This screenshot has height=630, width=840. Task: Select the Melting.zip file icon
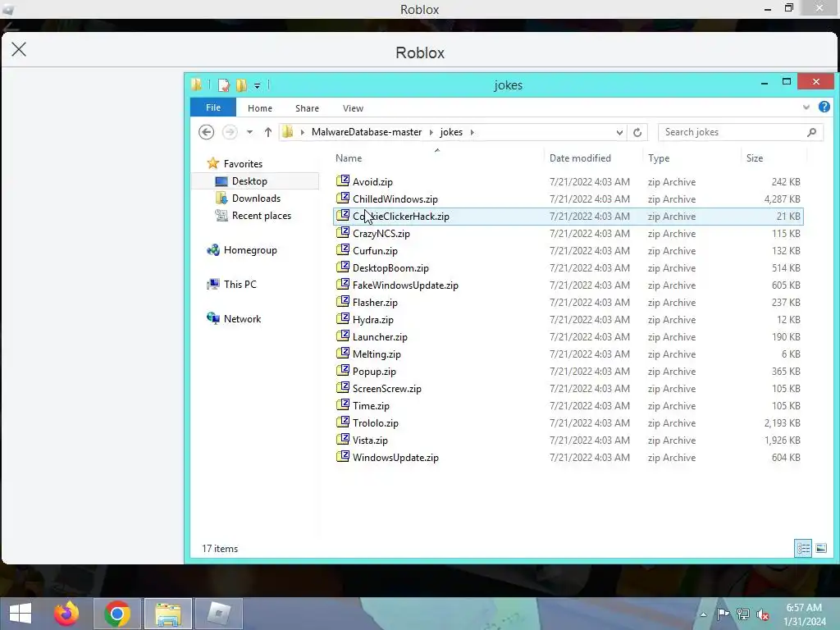coord(343,354)
